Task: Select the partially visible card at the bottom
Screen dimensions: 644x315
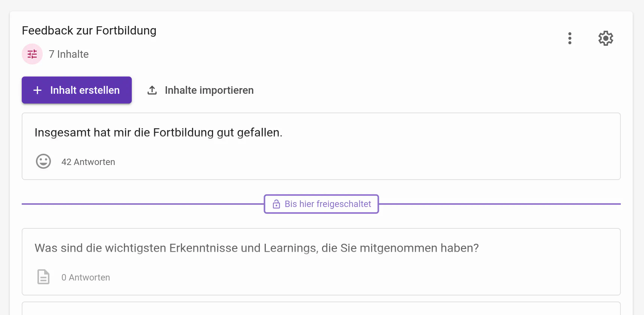Action: (x=321, y=309)
